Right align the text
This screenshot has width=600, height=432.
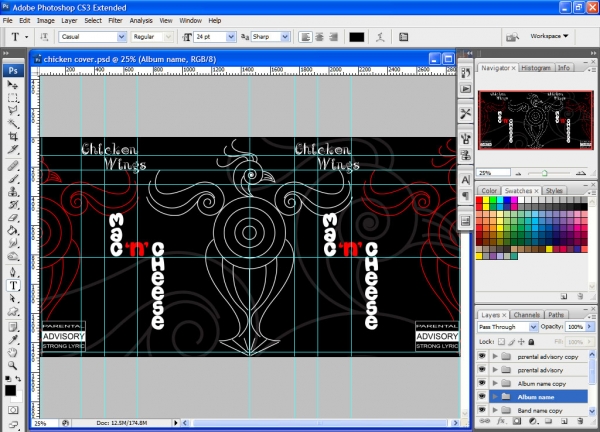pyautogui.click(x=333, y=37)
